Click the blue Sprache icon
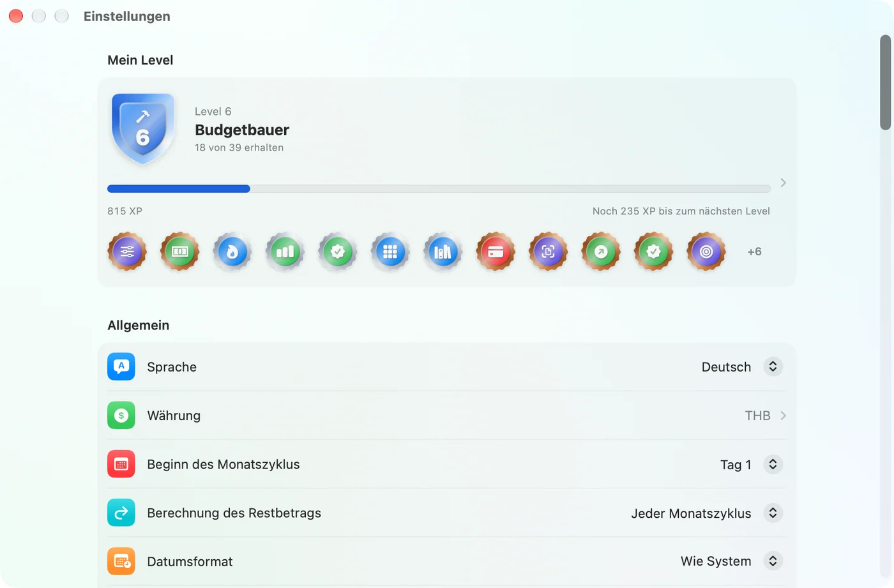Viewport: 894px width, 588px height. 121,366
